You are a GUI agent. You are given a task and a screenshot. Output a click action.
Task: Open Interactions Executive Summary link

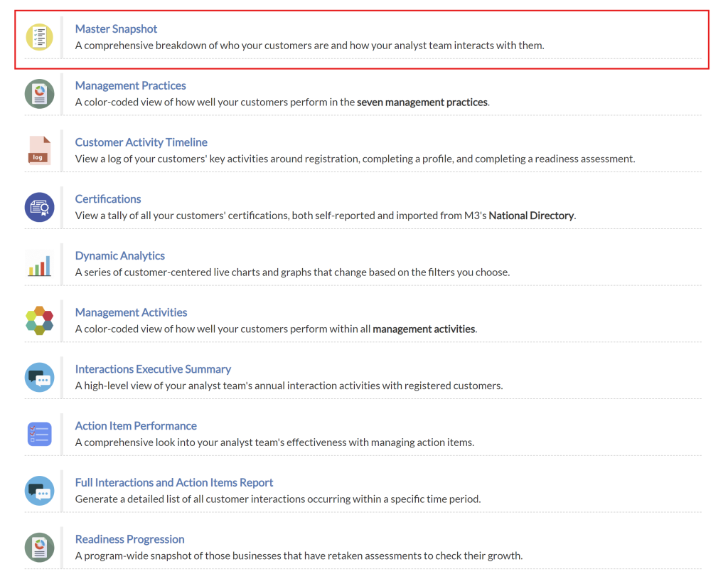click(x=153, y=369)
